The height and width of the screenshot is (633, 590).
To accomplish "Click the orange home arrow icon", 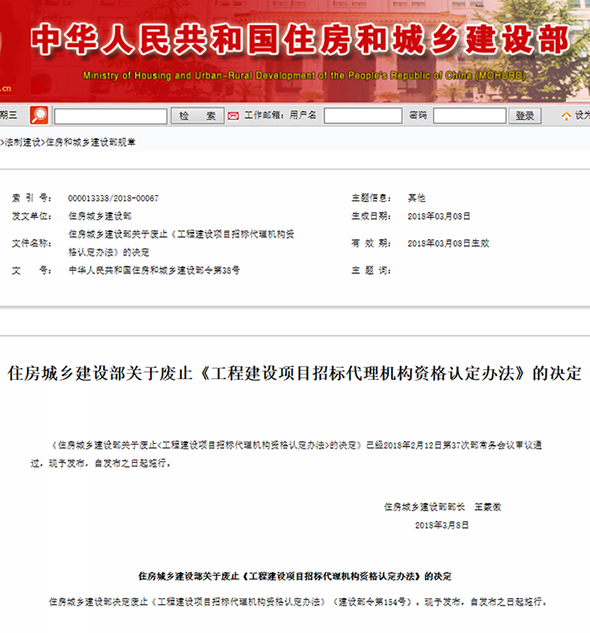I will tap(566, 116).
